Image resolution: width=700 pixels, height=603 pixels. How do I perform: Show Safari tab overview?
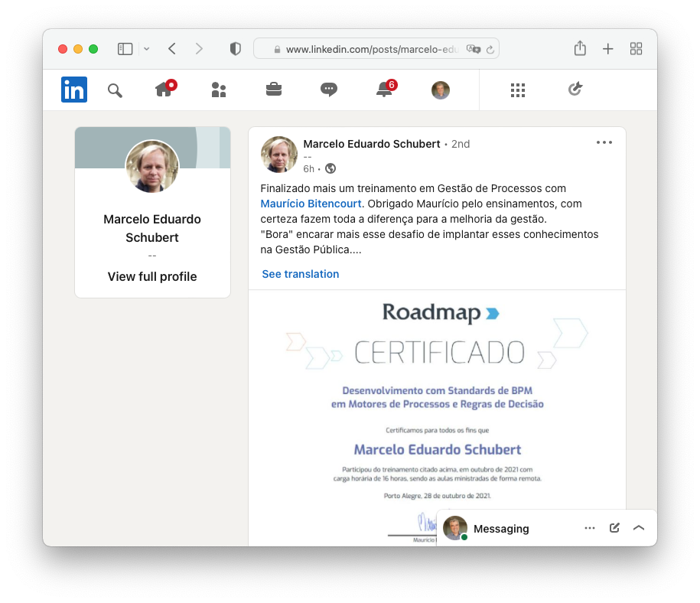point(637,49)
